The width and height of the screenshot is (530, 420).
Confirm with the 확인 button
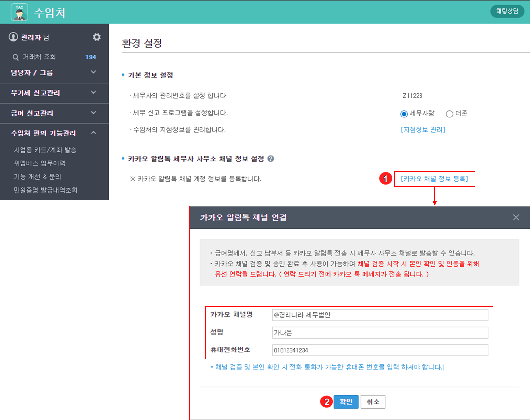[346, 402]
